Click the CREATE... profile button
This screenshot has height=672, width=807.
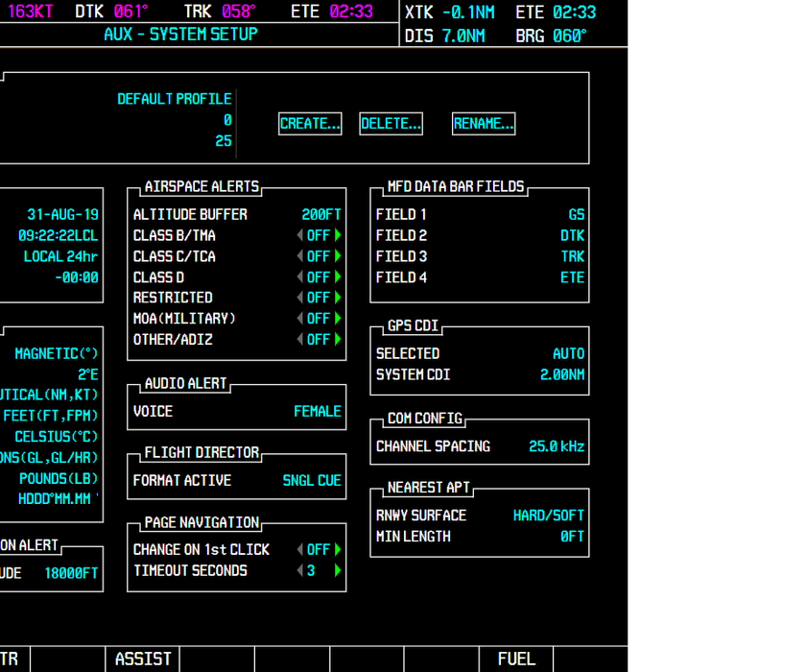(x=310, y=123)
